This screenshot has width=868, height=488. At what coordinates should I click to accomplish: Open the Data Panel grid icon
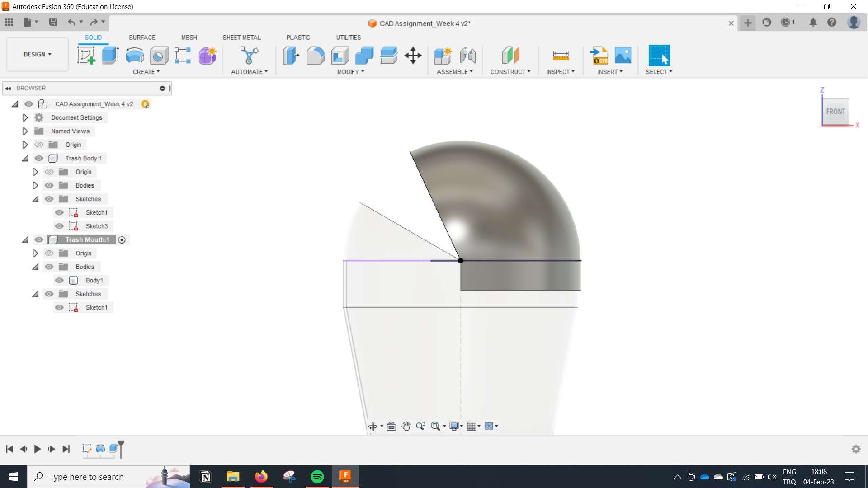pos(9,22)
